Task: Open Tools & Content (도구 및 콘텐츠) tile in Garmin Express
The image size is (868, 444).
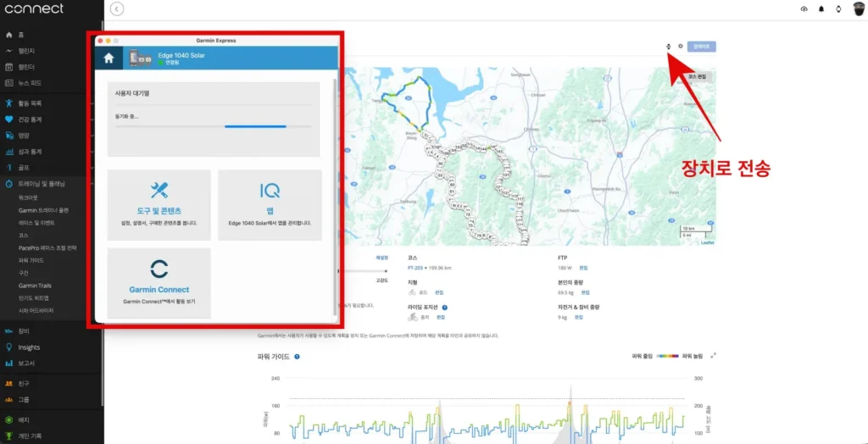Action: [x=159, y=205]
